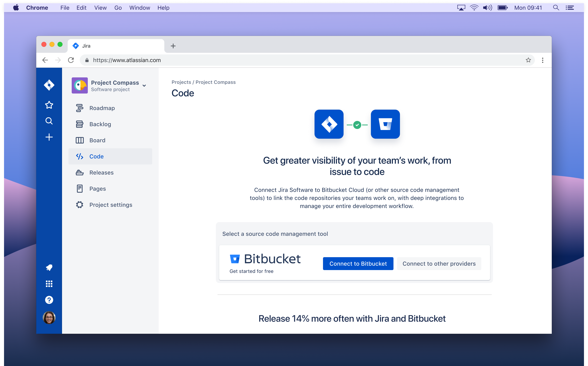Click the Mon 09:41 clock

(528, 8)
